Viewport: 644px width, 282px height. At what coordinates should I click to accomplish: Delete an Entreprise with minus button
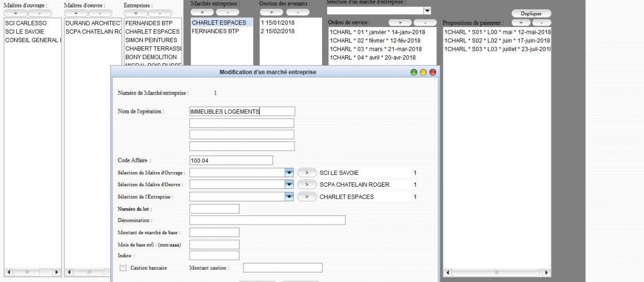pyautogui.click(x=160, y=13)
